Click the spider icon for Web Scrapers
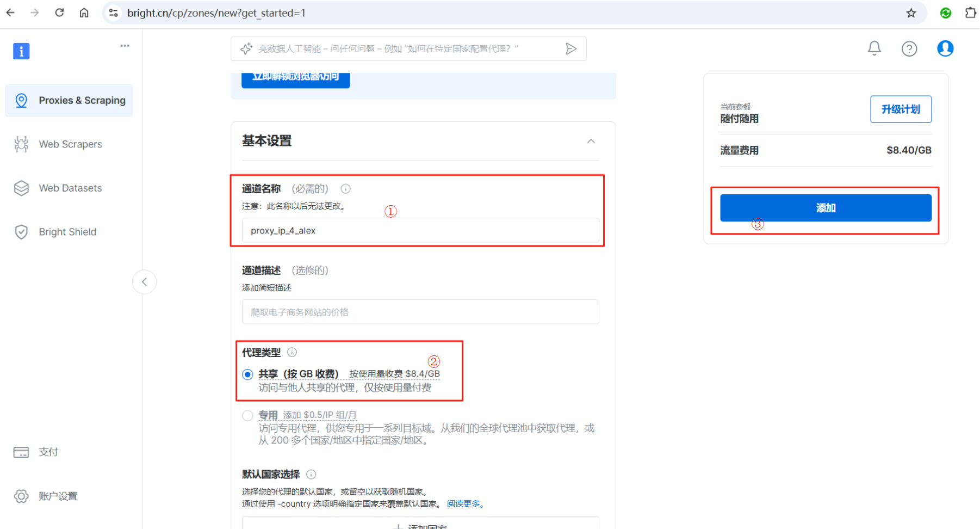 (x=21, y=144)
